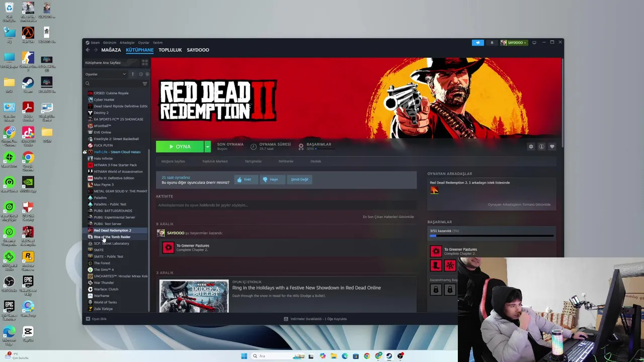The height and width of the screenshot is (362, 644).
Task: Open Mağaza Sayfası link
Action: tap(173, 161)
